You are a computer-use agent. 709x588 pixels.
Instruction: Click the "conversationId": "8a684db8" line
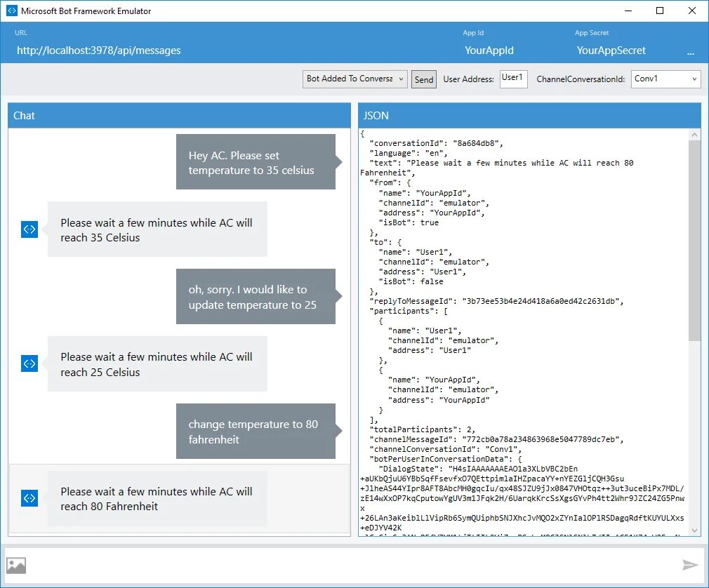(x=437, y=143)
